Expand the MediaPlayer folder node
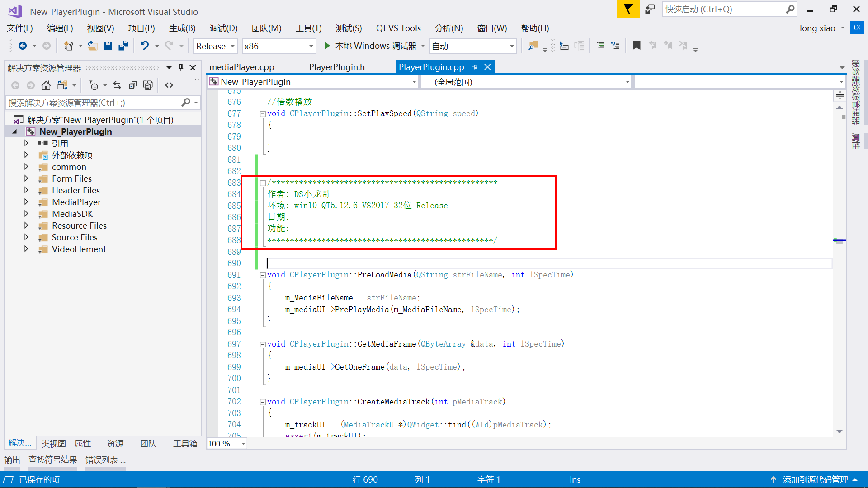Viewport: 868px width, 488px height. (26, 202)
